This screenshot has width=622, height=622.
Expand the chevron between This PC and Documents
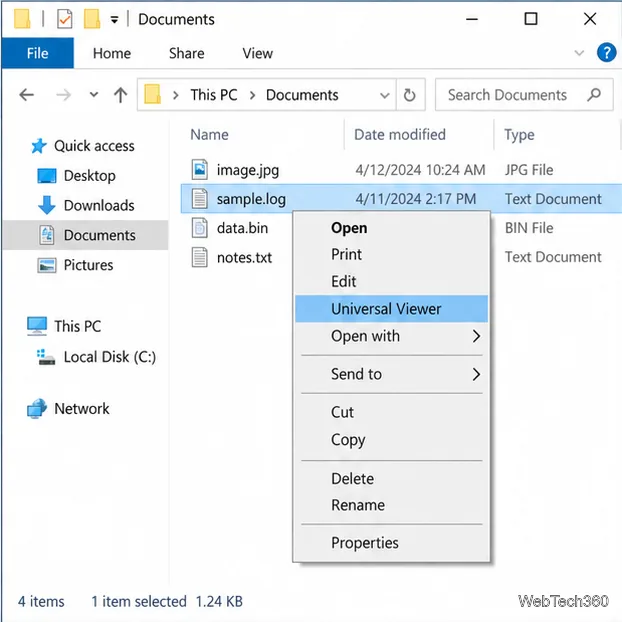[x=252, y=95]
